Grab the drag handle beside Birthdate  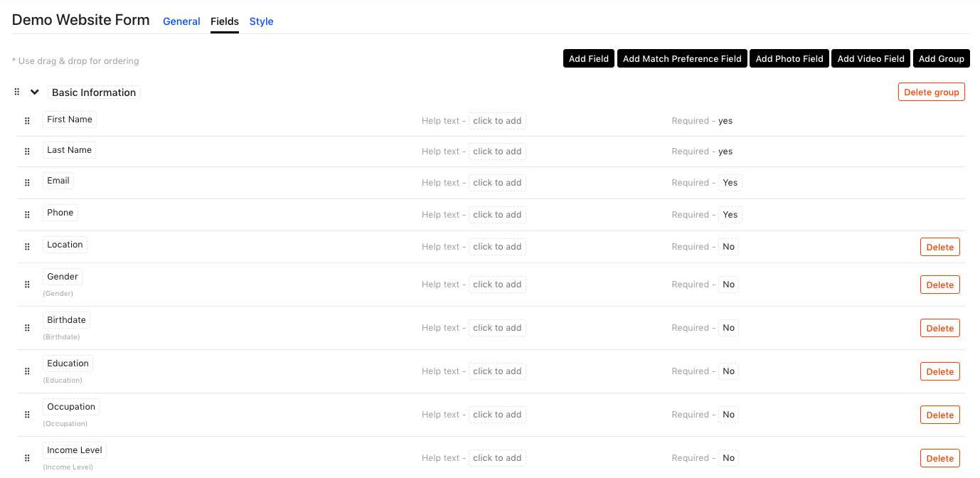[x=27, y=327]
